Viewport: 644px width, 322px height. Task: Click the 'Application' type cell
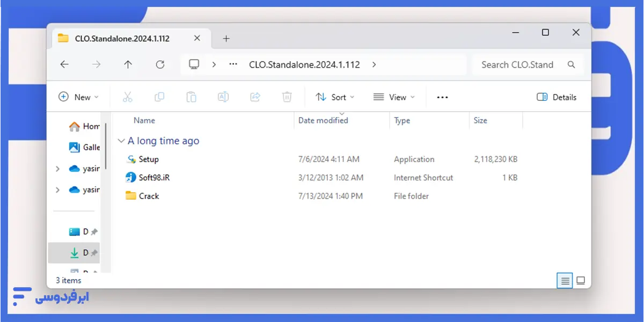[x=414, y=159]
